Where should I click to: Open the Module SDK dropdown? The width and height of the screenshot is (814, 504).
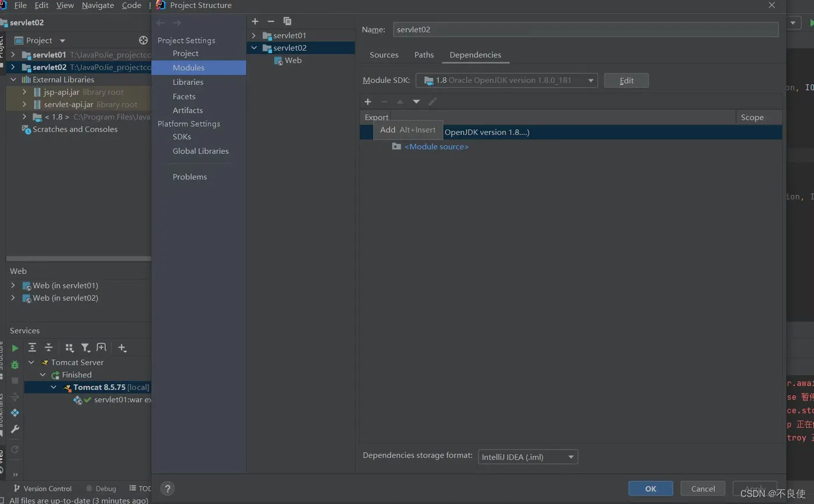[506, 80]
